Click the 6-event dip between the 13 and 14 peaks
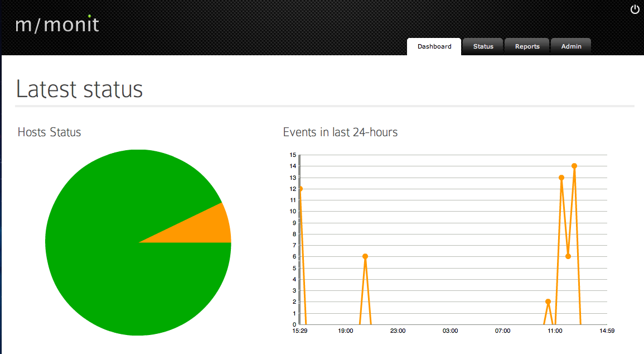This screenshot has width=644, height=354. 568,256
